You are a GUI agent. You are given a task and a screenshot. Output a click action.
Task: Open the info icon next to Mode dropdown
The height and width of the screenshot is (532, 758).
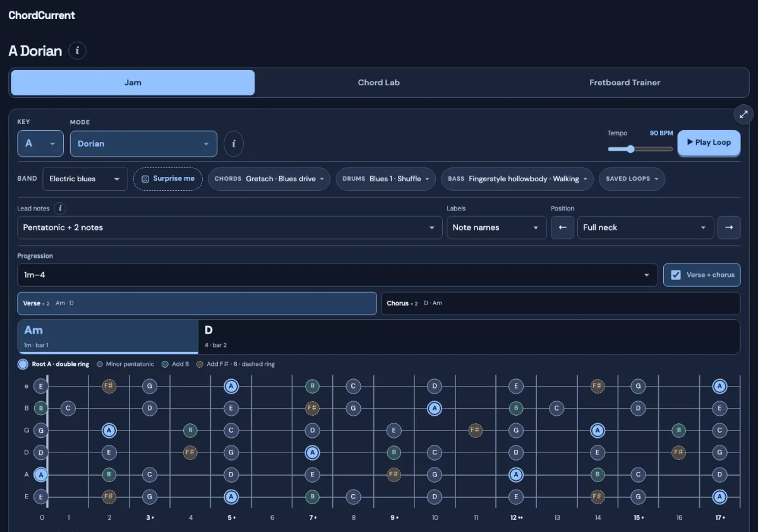pyautogui.click(x=234, y=143)
